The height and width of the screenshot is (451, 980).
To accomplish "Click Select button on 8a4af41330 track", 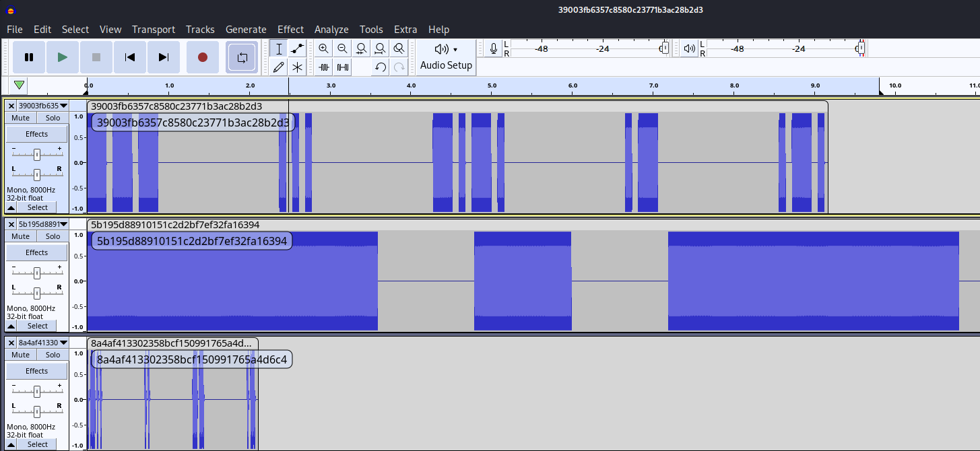I will pos(38,444).
